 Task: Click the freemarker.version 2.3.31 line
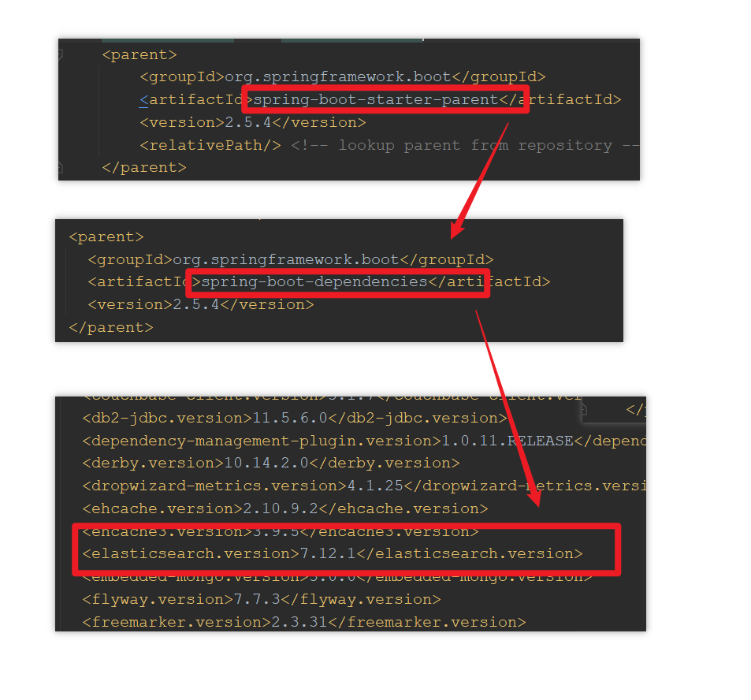[x=304, y=623]
